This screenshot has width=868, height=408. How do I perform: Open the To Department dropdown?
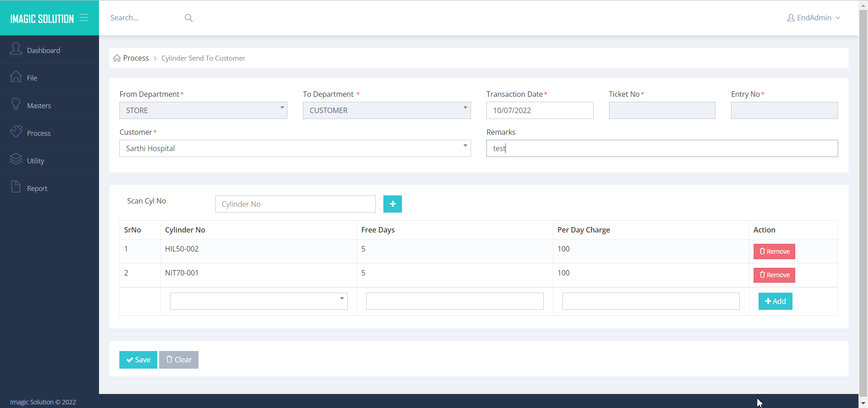(387, 110)
